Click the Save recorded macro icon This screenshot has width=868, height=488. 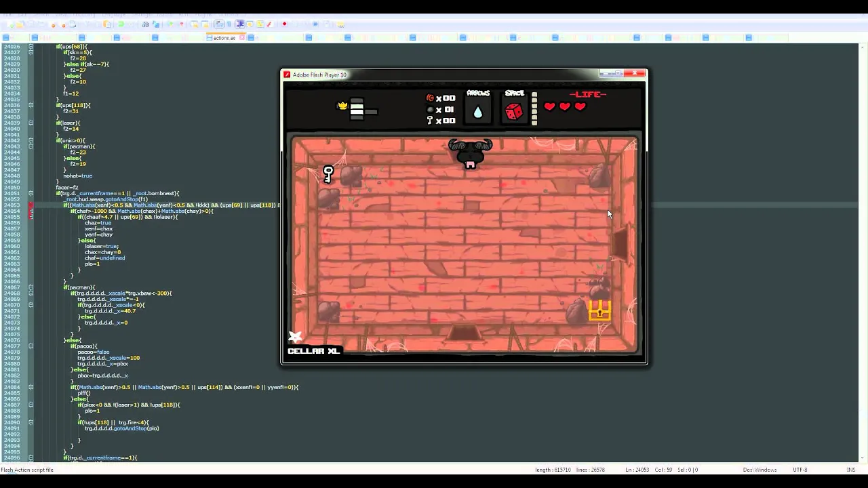(326, 24)
